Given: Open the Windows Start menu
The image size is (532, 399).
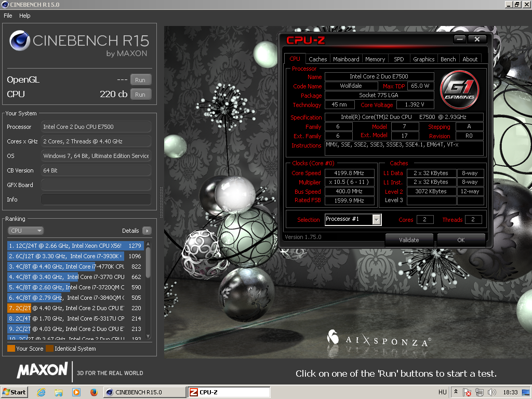Looking at the screenshot, I should pyautogui.click(x=14, y=392).
